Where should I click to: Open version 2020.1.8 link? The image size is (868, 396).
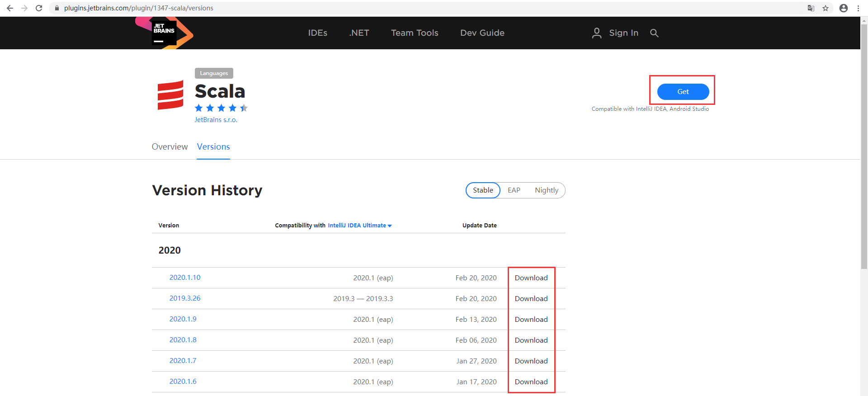183,340
